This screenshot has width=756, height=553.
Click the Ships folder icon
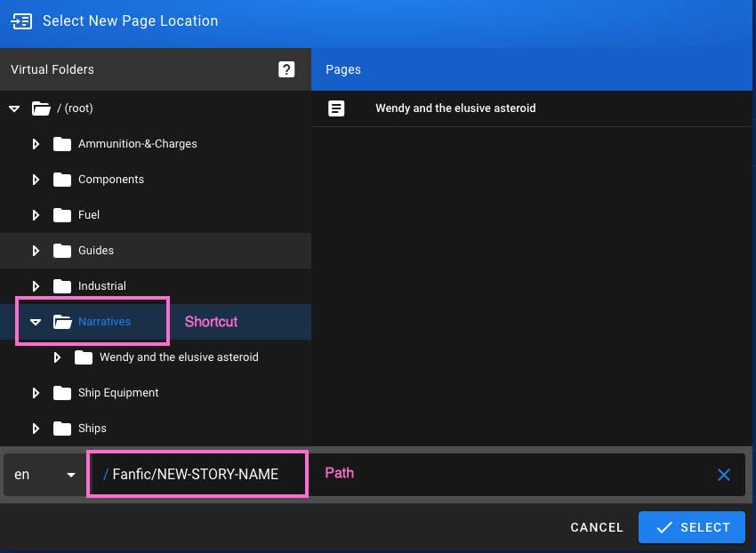(x=62, y=429)
